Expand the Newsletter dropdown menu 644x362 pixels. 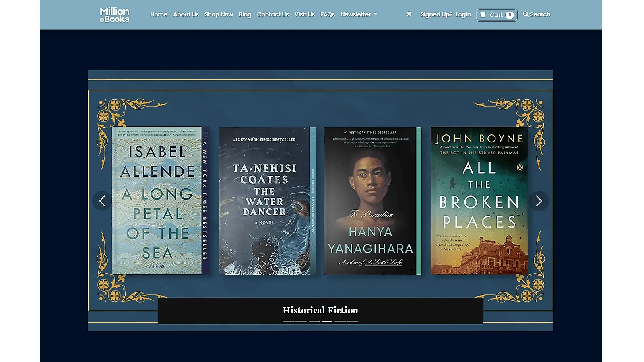(359, 14)
